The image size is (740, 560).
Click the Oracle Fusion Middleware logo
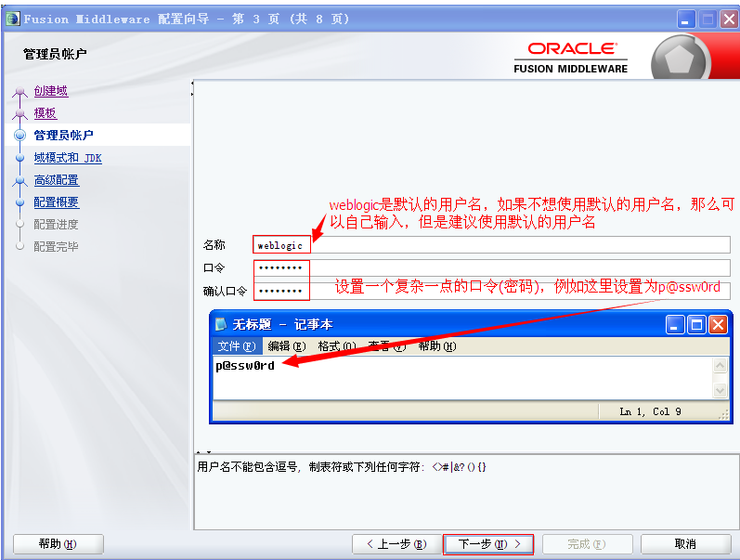pos(571,58)
